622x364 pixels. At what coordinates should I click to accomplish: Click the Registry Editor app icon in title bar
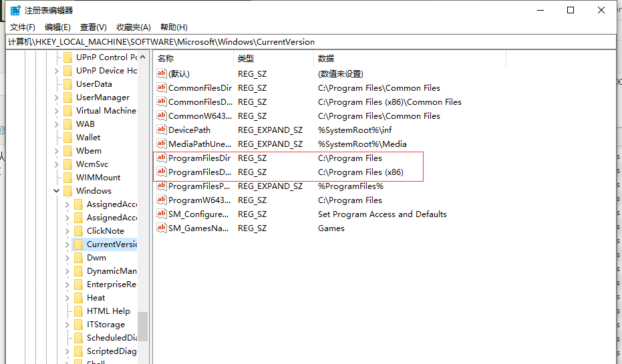(x=15, y=10)
